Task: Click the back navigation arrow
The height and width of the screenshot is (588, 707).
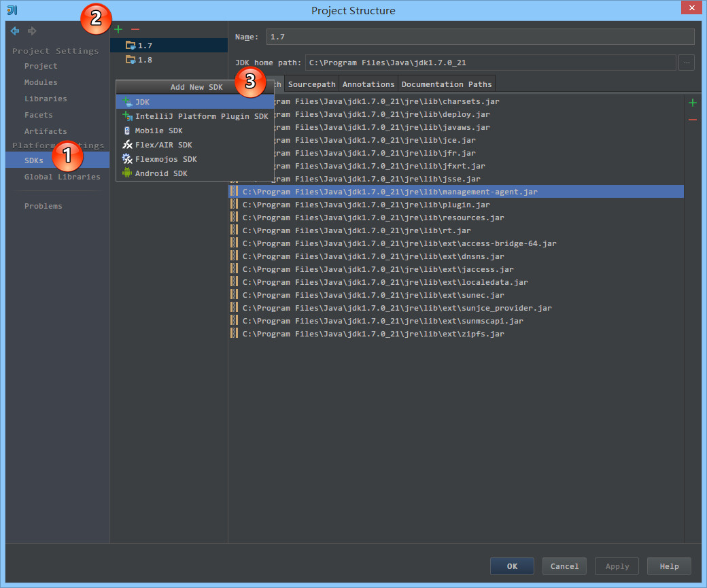Action: (x=15, y=31)
